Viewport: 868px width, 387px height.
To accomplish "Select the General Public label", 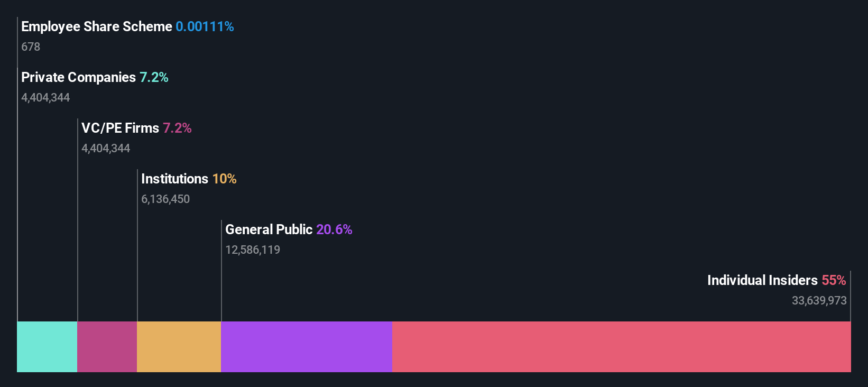I will 269,229.
